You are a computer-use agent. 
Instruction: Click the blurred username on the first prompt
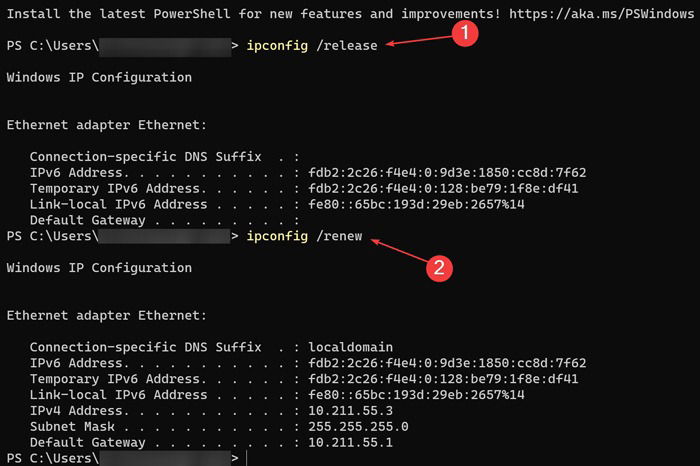click(x=165, y=46)
